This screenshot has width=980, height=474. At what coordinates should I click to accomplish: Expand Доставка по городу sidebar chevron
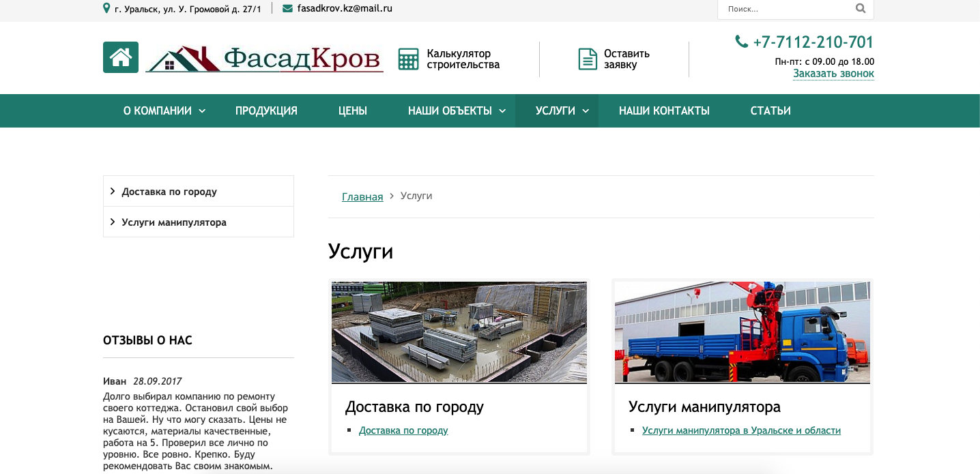tap(113, 192)
